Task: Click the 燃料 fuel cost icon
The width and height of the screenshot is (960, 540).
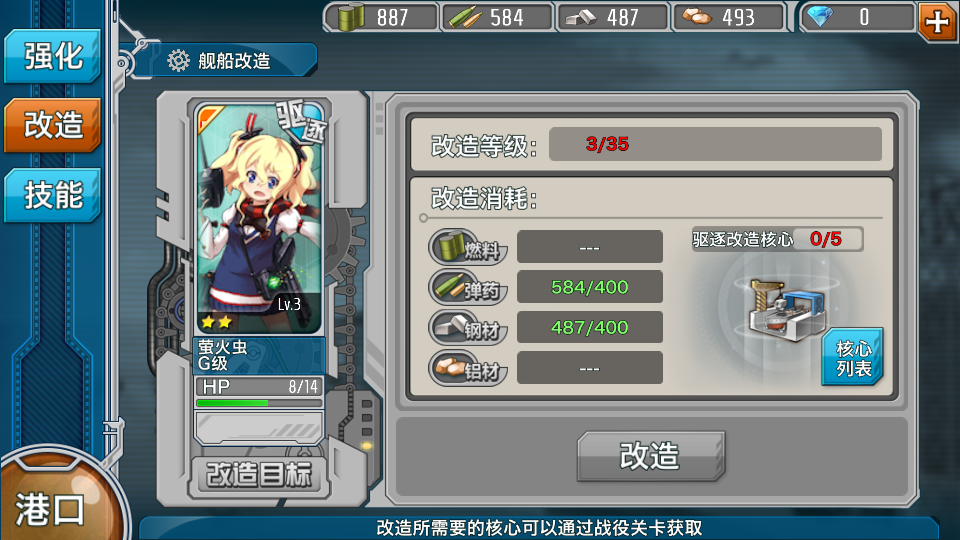Action: click(x=468, y=247)
